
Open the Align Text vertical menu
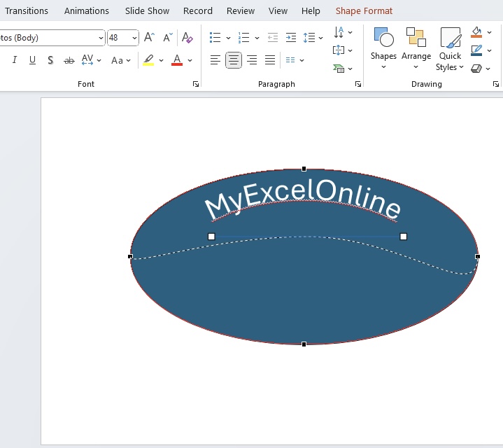(343, 50)
